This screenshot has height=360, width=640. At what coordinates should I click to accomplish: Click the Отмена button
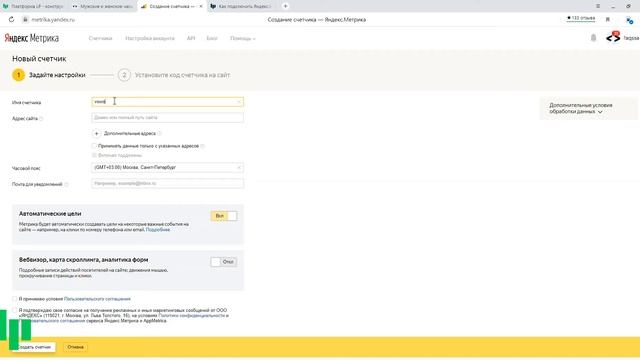pyautogui.click(x=76, y=347)
